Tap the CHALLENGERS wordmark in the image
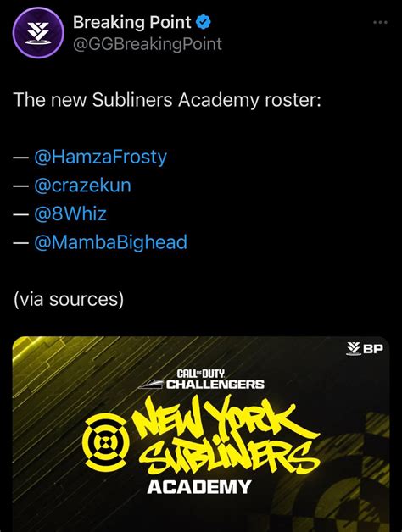The height and width of the screenshot is (532, 402). point(215,385)
